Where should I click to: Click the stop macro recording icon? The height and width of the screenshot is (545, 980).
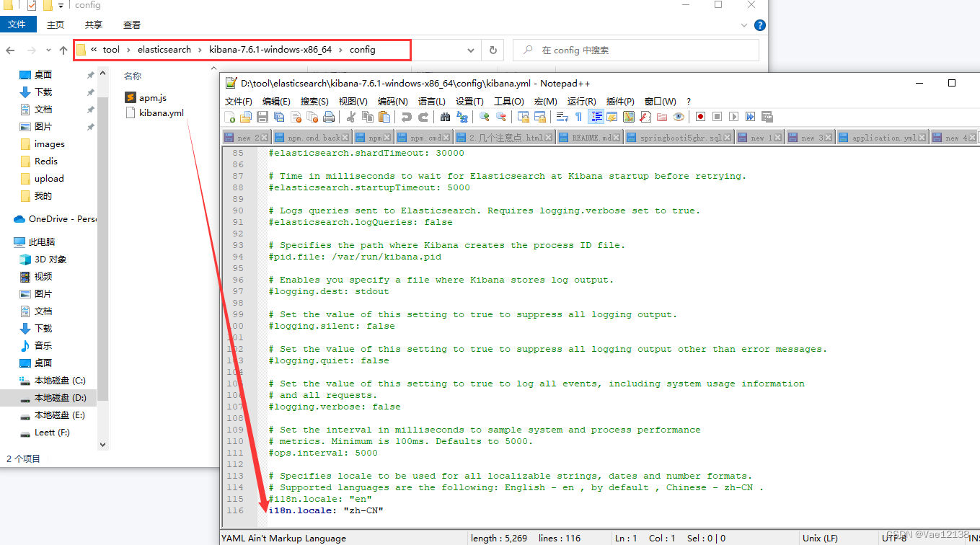tap(718, 117)
